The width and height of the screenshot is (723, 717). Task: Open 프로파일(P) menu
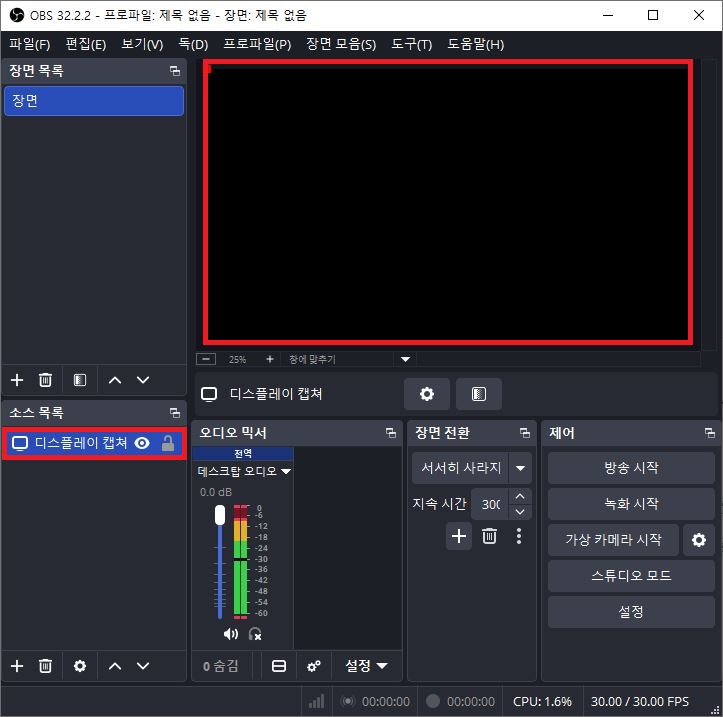257,44
